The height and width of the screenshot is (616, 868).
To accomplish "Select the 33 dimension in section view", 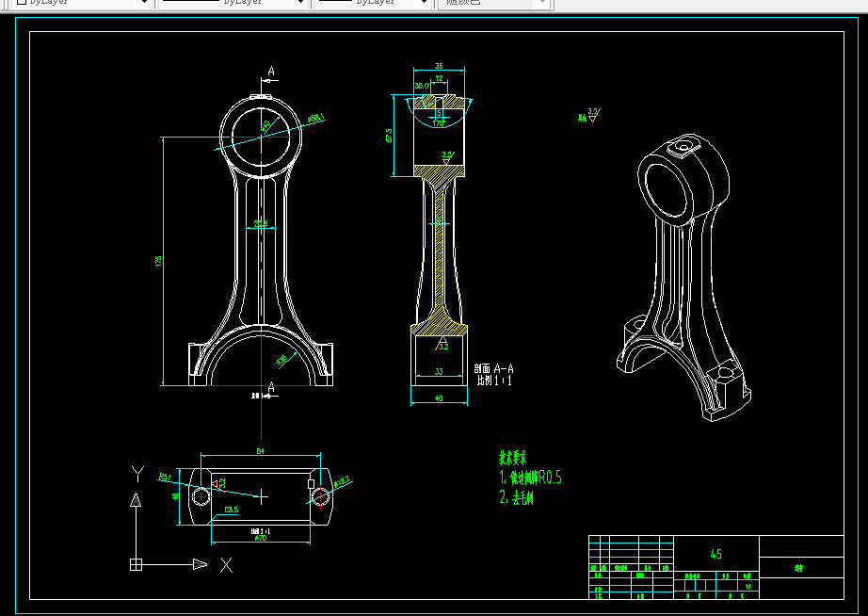I will (x=439, y=371).
